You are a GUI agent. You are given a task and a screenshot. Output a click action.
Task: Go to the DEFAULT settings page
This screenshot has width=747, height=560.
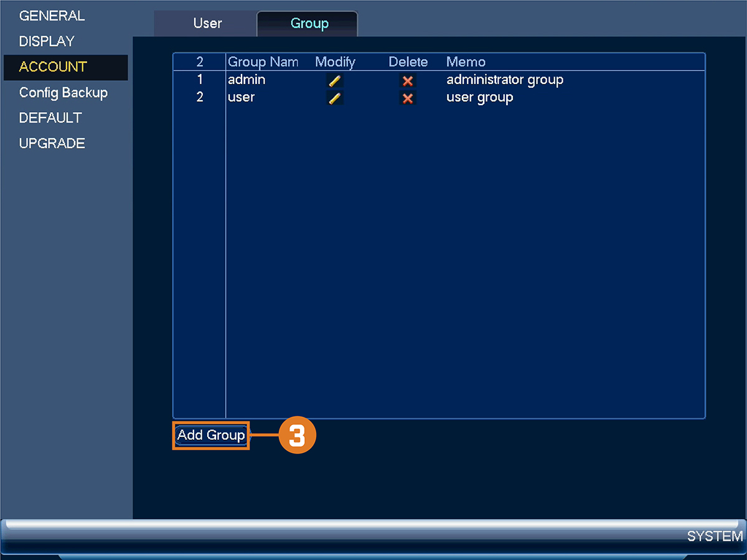tap(50, 118)
